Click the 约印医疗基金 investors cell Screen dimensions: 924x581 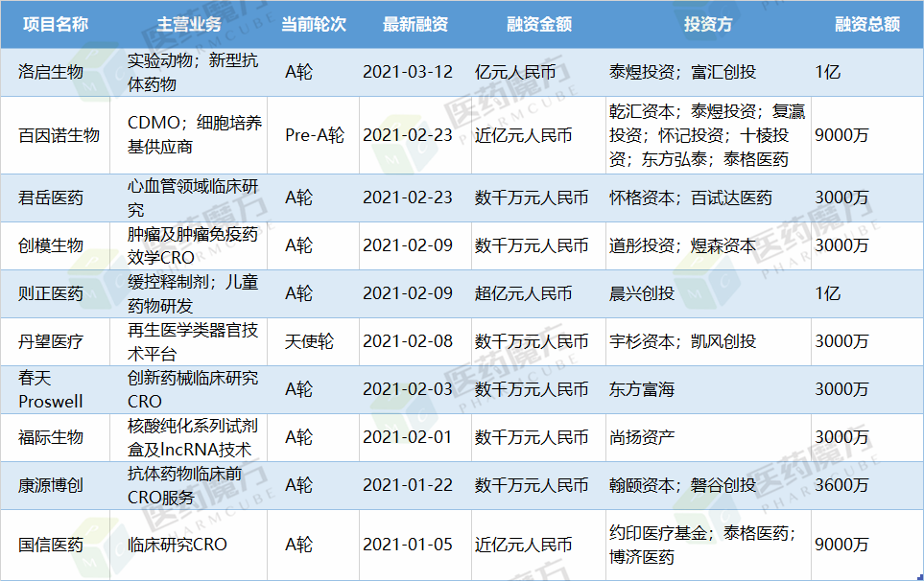pos(708,546)
